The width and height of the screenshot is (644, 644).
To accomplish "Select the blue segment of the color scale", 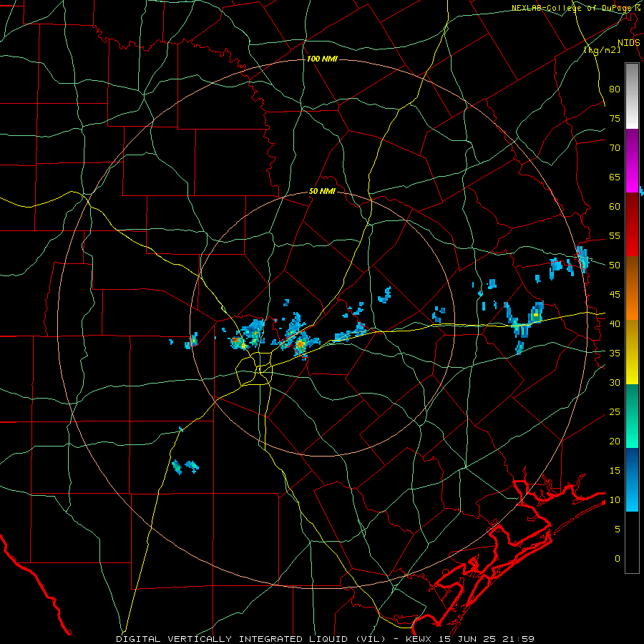I will [x=632, y=479].
